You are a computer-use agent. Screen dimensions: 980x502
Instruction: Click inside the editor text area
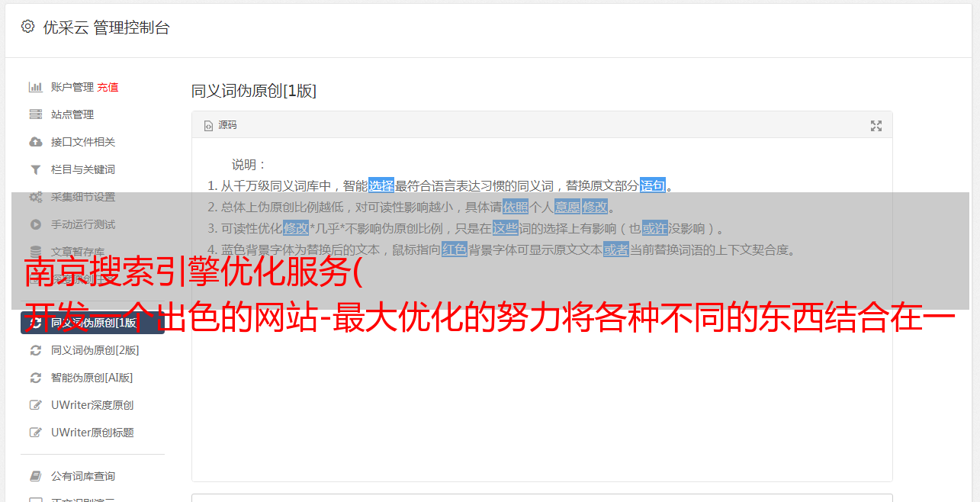[x=541, y=366]
